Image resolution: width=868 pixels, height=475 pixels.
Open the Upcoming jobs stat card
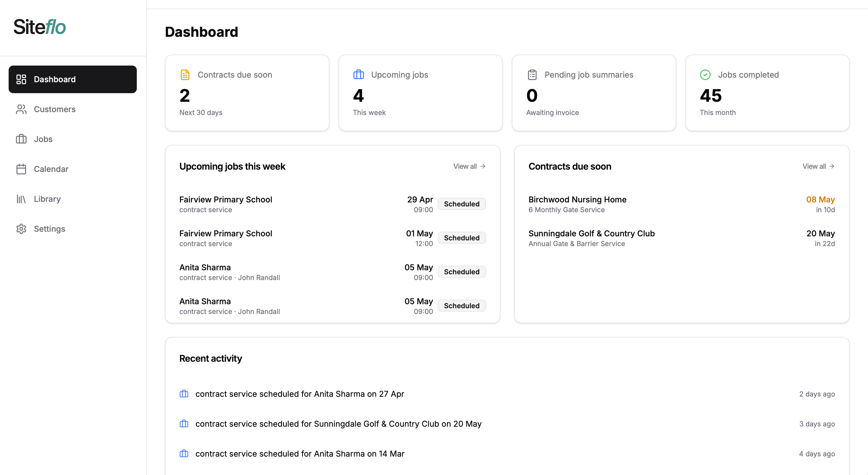tap(420, 93)
